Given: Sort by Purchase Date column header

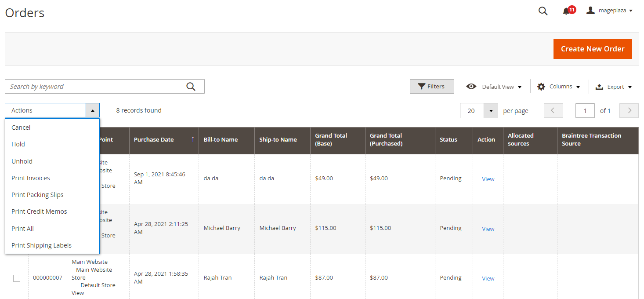Looking at the screenshot, I should (164, 140).
